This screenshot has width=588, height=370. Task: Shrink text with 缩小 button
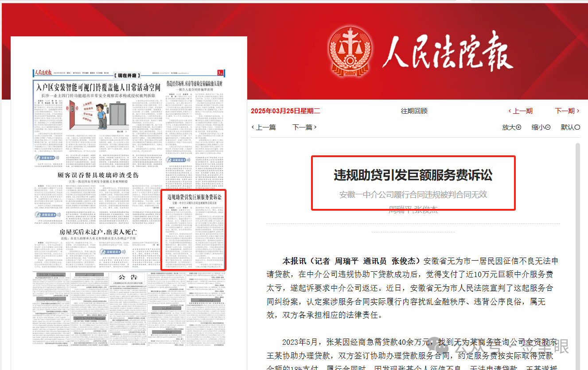(541, 127)
